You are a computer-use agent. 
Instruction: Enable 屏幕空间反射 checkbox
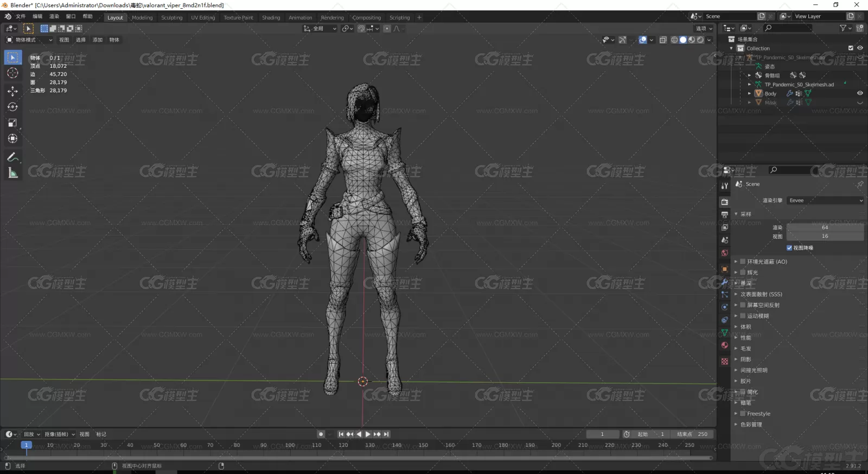click(743, 305)
